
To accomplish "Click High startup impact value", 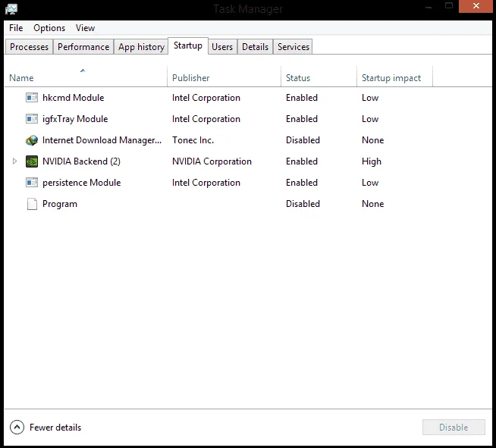I will pos(372,161).
